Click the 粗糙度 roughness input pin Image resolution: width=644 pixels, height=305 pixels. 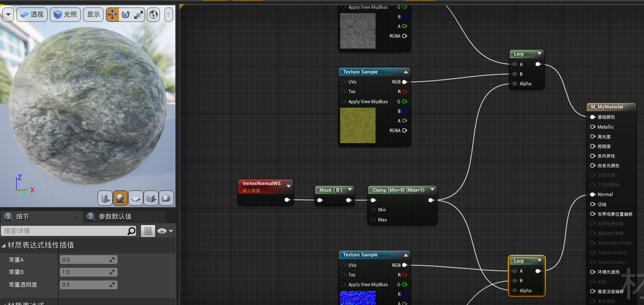pyautogui.click(x=592, y=146)
